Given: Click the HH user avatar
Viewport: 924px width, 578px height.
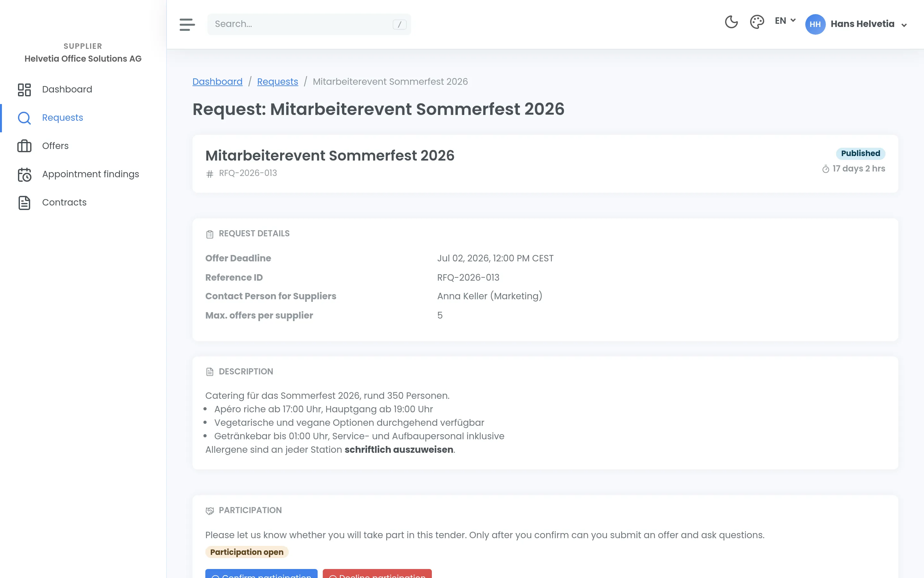Looking at the screenshot, I should point(815,24).
